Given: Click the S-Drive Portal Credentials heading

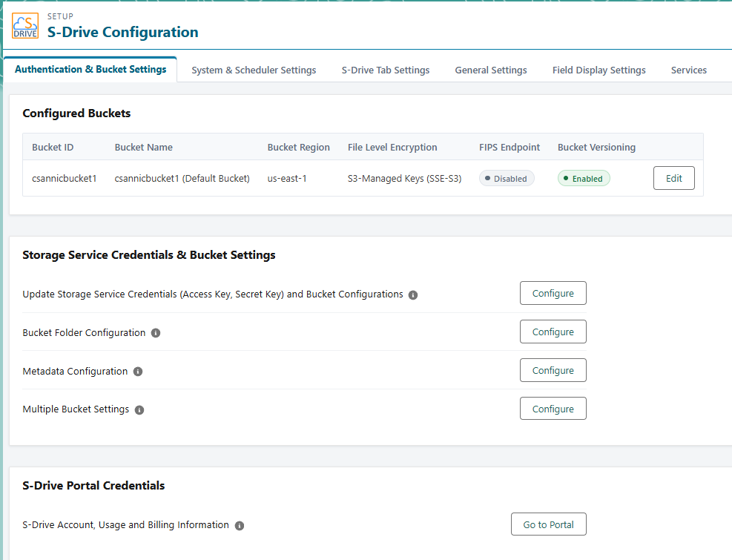Looking at the screenshot, I should point(93,486).
